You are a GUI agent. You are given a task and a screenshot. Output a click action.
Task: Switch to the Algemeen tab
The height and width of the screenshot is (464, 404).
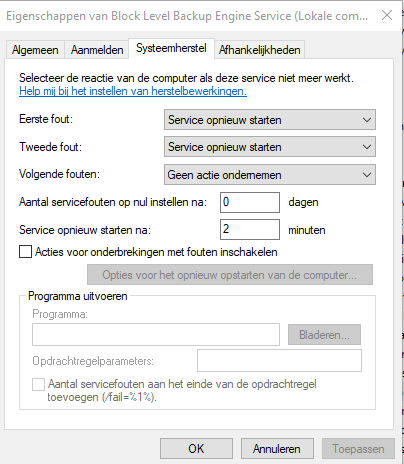(x=35, y=50)
